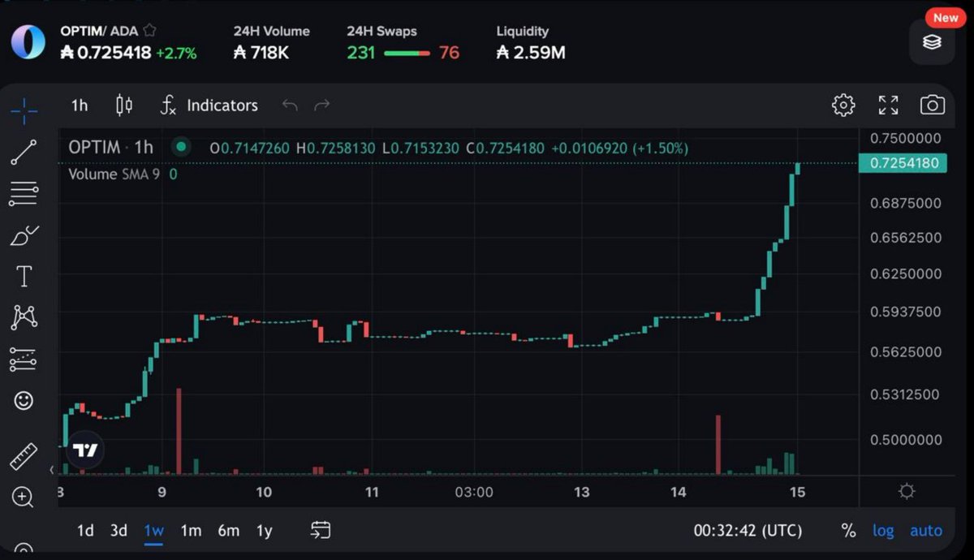The height and width of the screenshot is (560, 974).
Task: Click the OPTIM token logo
Action: (x=28, y=41)
